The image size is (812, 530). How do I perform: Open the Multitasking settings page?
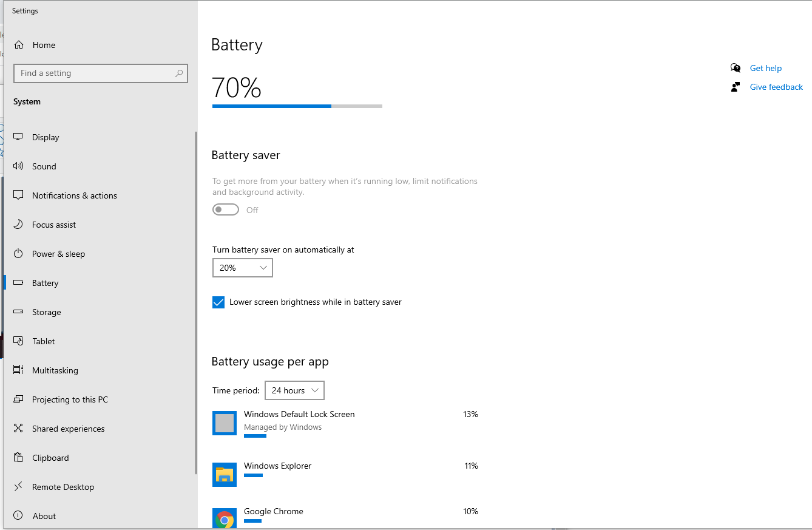(x=55, y=370)
